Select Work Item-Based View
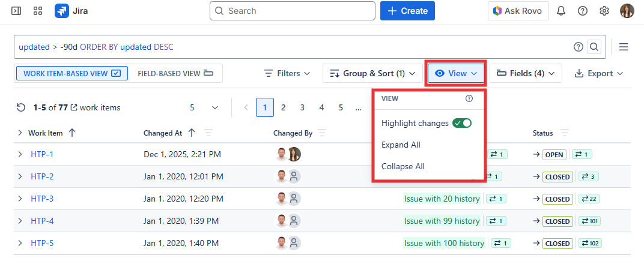The height and width of the screenshot is (258, 644). tap(71, 73)
